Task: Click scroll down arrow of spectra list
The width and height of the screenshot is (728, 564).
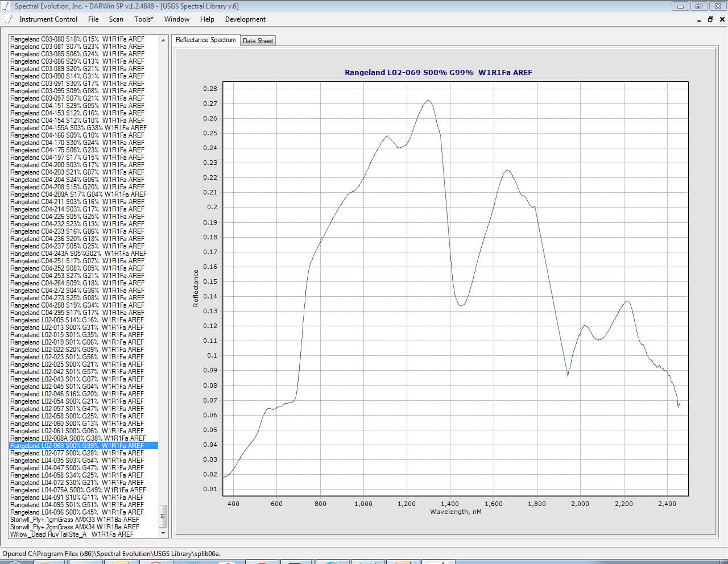Action: [163, 533]
